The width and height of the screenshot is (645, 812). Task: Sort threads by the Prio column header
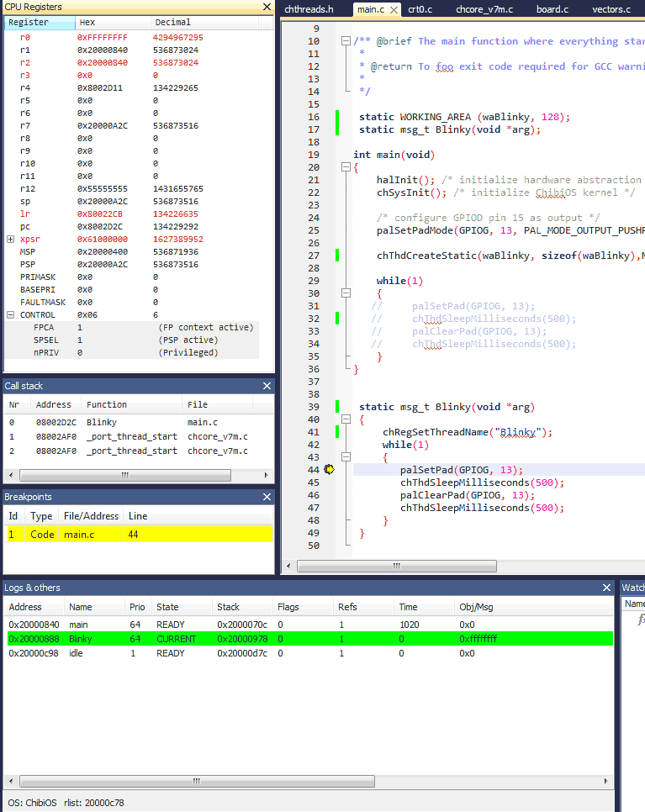[138, 607]
